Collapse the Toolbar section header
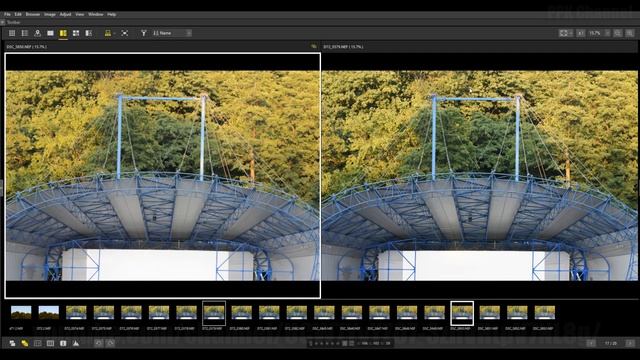 click(3, 22)
